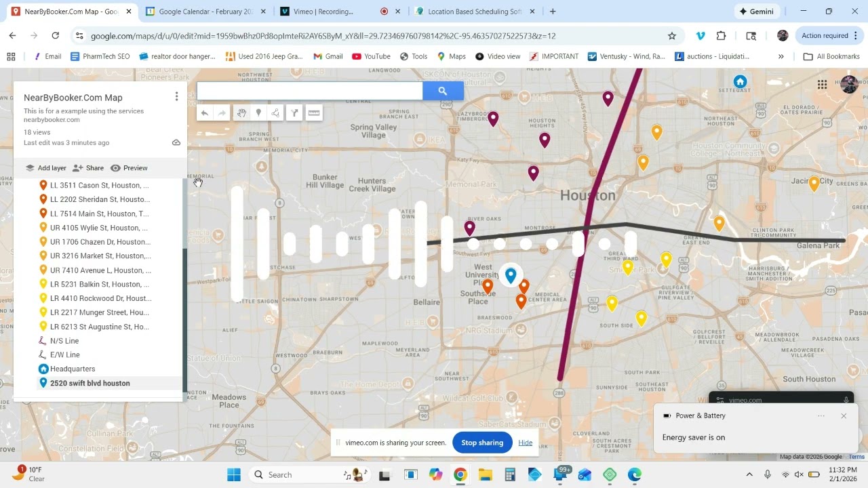Click the Google Drive saved cloud icon
Image resolution: width=868 pixels, height=488 pixels.
pos(176,142)
